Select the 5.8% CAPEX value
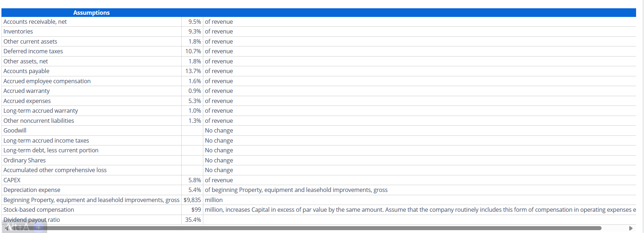The width and height of the screenshot is (644, 233). (x=192, y=180)
